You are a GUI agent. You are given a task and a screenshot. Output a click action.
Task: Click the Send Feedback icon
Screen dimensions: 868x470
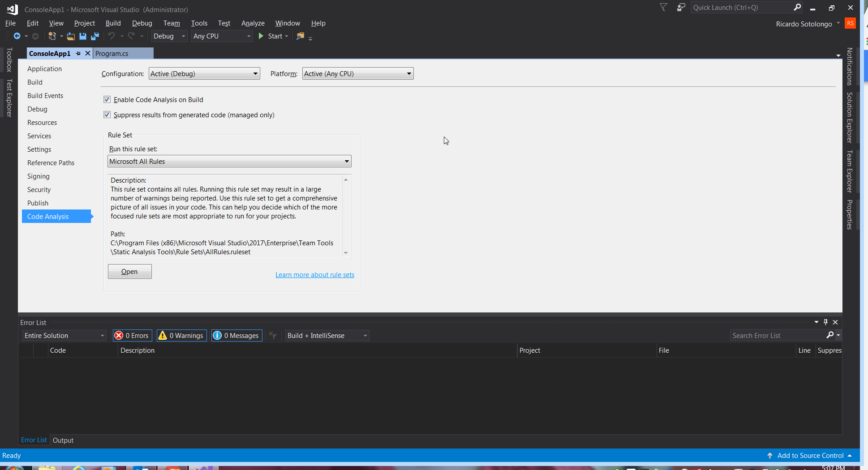click(681, 7)
